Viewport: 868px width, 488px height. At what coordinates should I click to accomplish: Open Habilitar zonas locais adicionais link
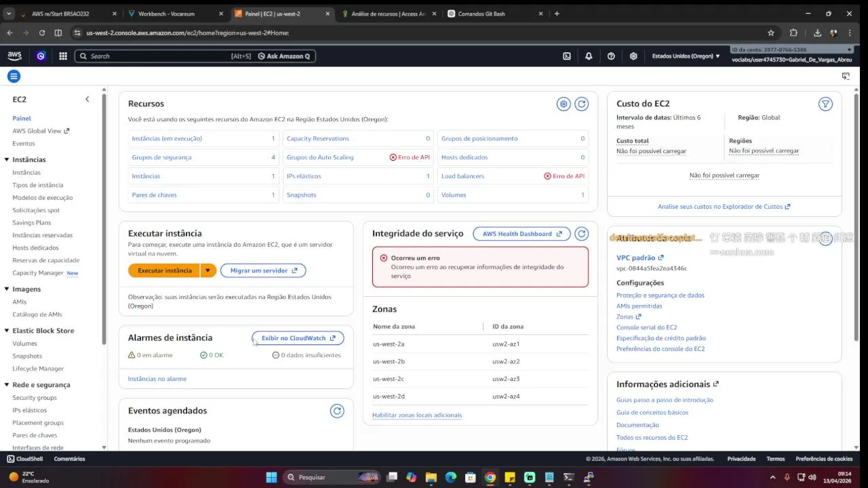coord(417,415)
